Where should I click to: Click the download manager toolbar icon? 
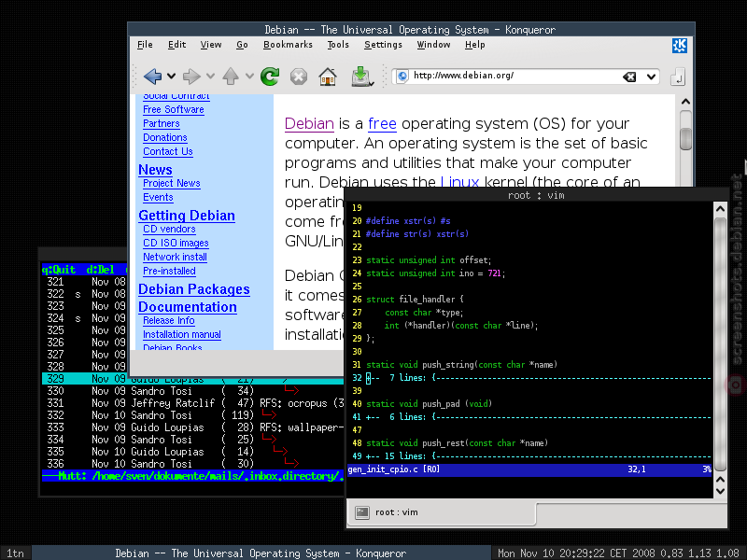point(361,77)
